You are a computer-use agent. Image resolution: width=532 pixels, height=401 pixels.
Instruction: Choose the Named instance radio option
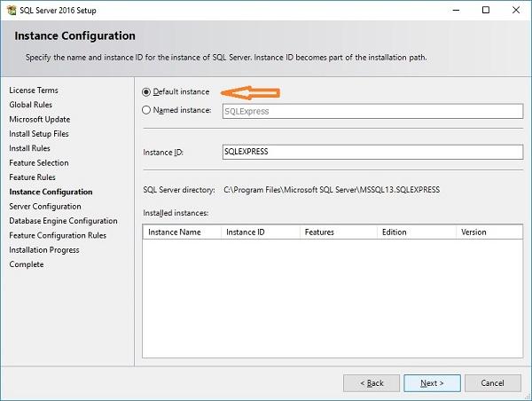[x=147, y=111]
